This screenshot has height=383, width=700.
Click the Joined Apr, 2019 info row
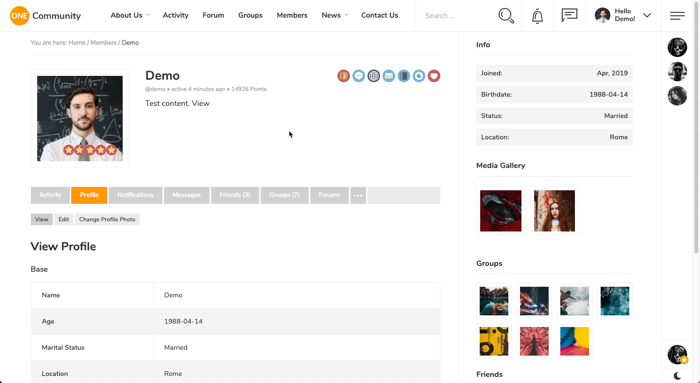pyautogui.click(x=554, y=73)
